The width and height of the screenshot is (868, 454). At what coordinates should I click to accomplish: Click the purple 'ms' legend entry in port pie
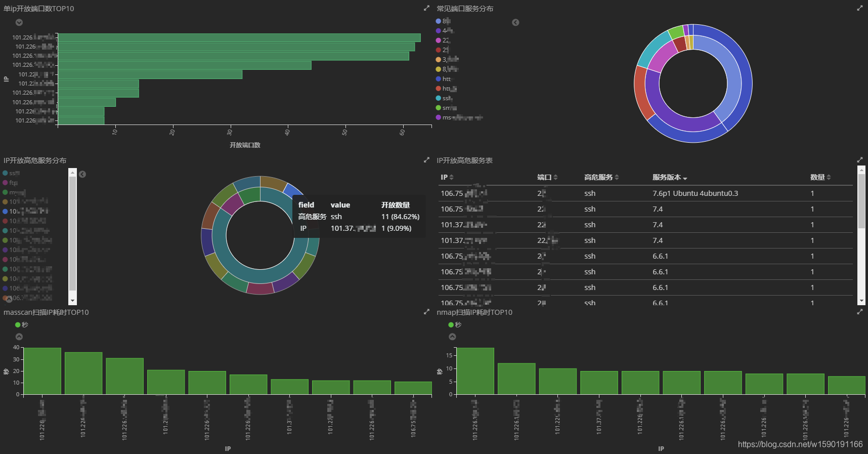(x=459, y=117)
